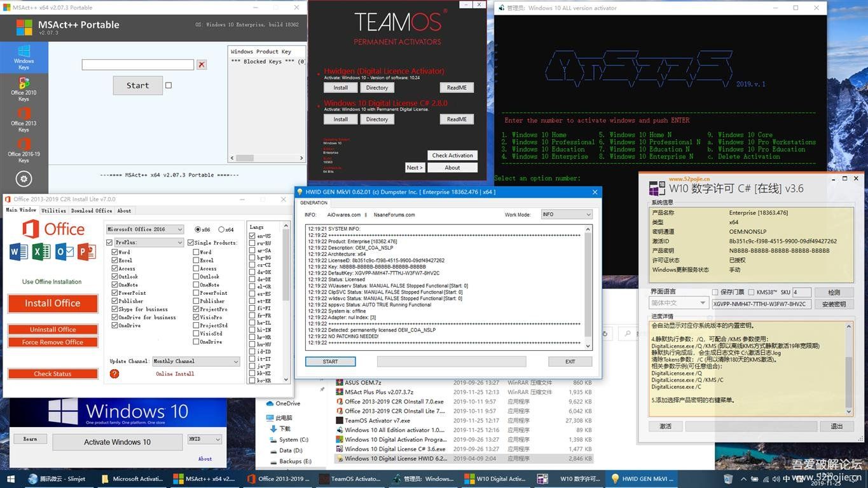
Task: Click Hwidgen Install button in TeamOS
Action: (341, 88)
